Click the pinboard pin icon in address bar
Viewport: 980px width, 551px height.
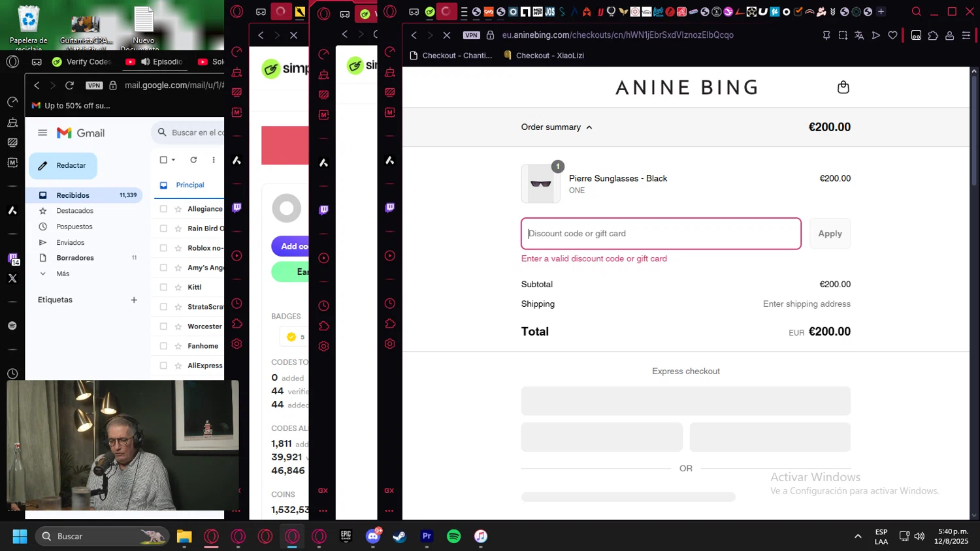pyautogui.click(x=826, y=35)
